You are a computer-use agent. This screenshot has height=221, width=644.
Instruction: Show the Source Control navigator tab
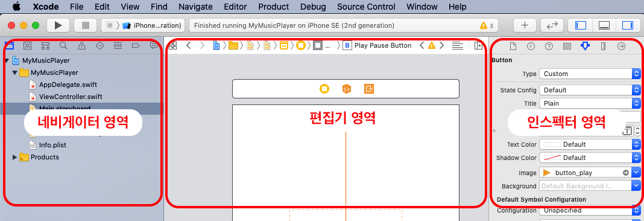click(27, 46)
